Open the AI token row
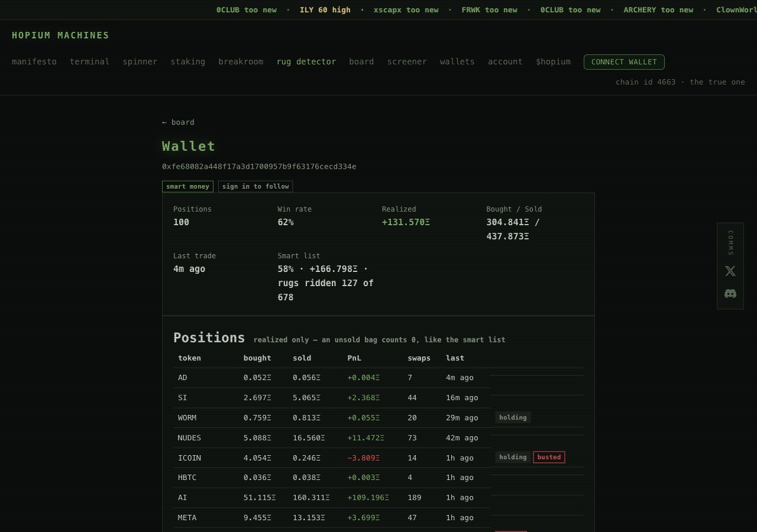Viewport: 757px width, 532px height. point(378,498)
